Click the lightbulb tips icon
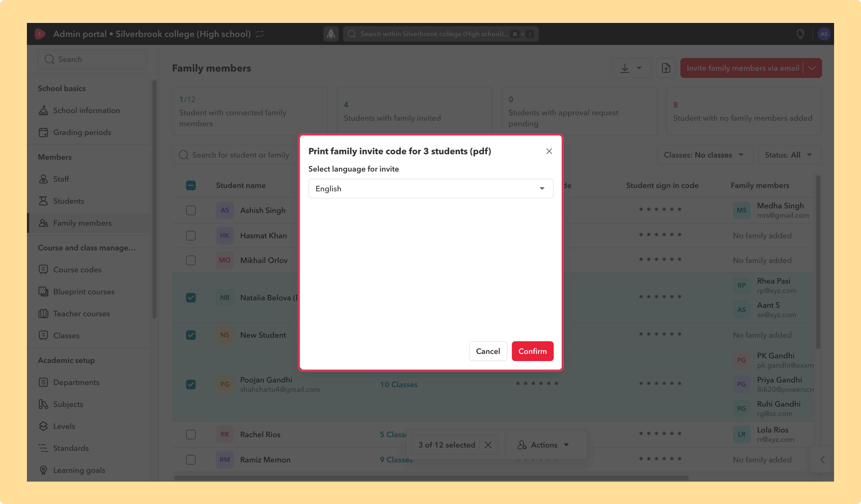This screenshot has height=504, width=861. tap(800, 34)
